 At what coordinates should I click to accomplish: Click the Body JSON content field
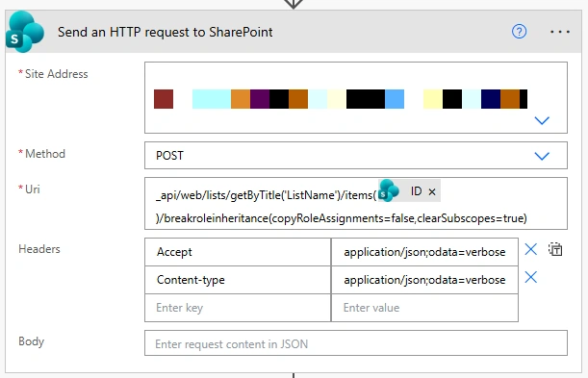[356, 343]
